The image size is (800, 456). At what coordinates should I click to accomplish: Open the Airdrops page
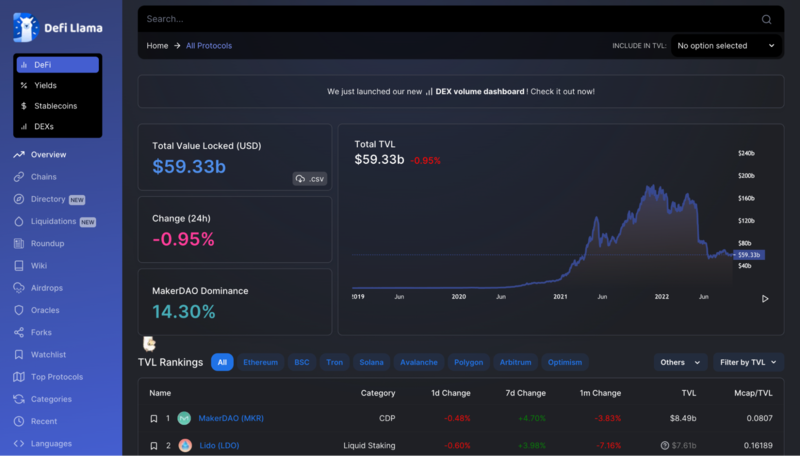coord(46,288)
